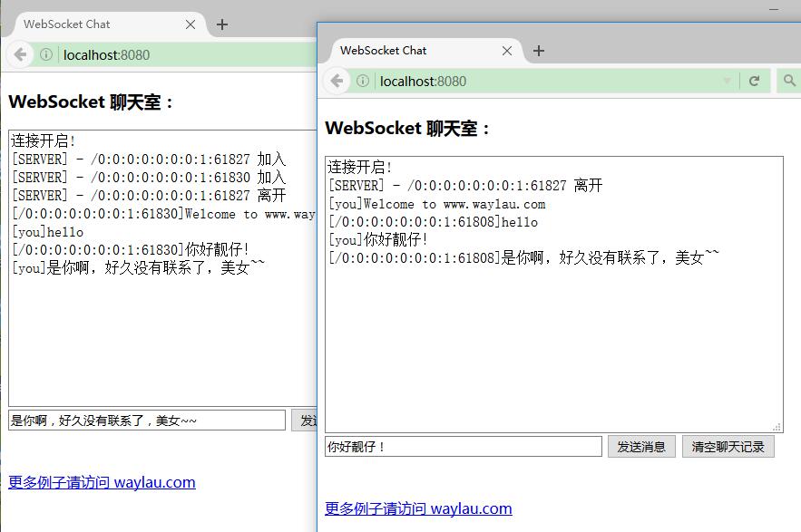This screenshot has width=801, height=532.
Task: Close the WebSocket Chat tab in the front window
Action: 507,51
